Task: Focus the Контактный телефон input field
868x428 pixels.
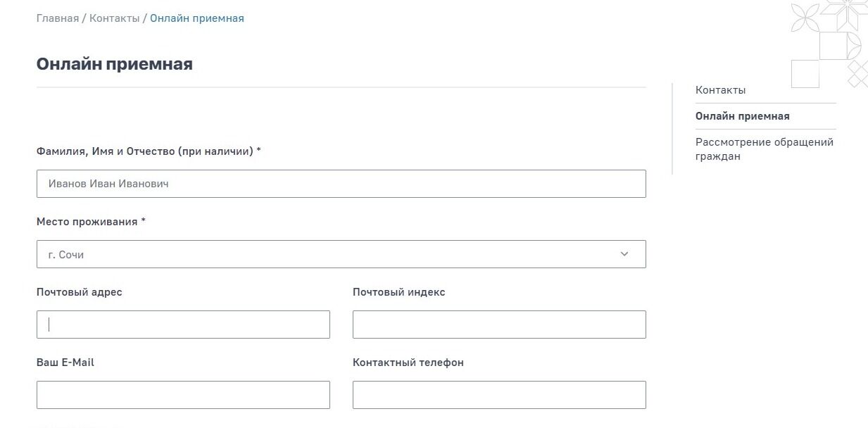Action: 499,395
